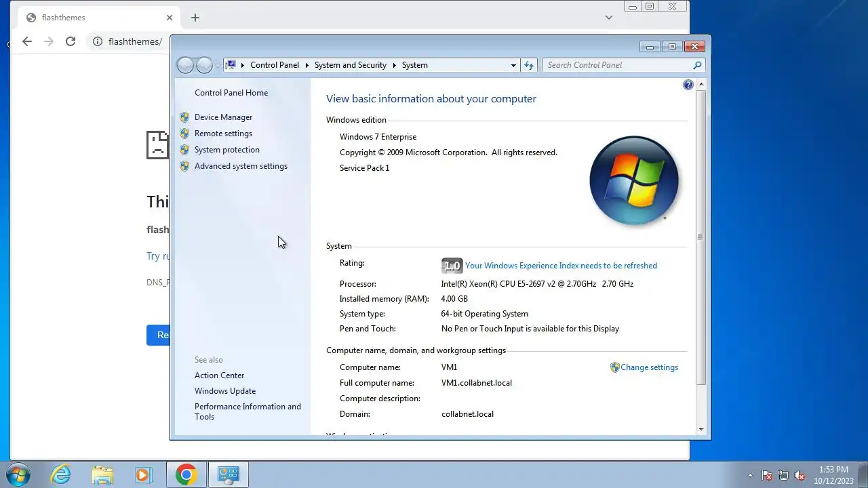Open a new Chrome tab

point(195,18)
